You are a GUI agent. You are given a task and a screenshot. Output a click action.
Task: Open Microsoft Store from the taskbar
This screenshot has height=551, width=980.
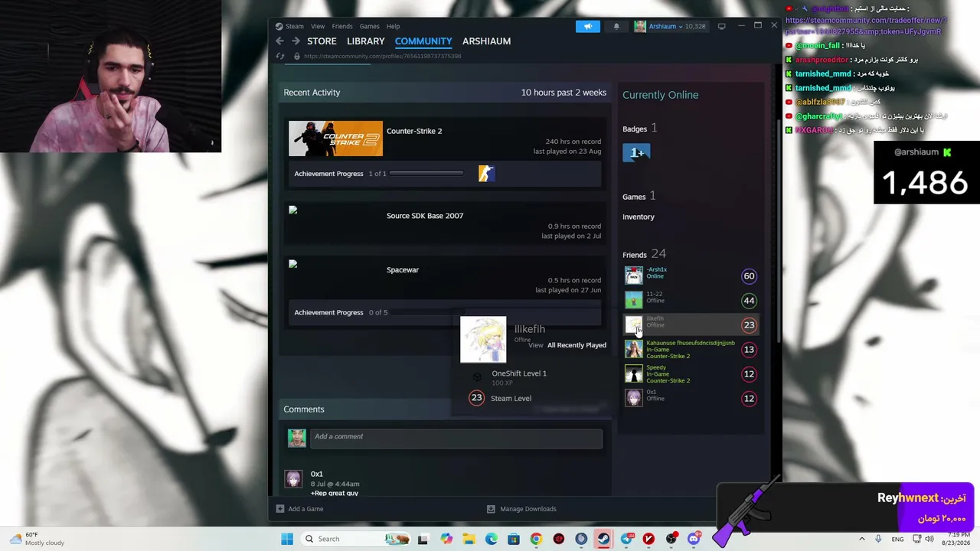(514, 539)
